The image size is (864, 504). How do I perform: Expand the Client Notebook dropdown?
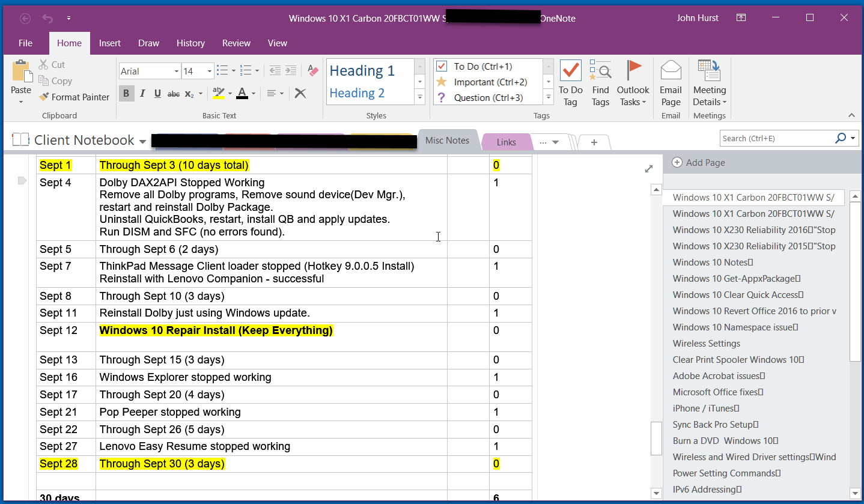142,142
